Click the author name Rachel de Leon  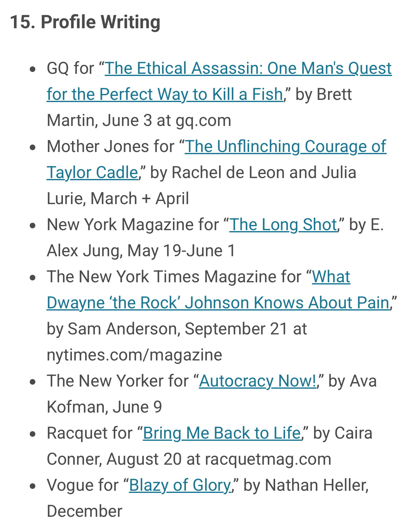[228, 172]
